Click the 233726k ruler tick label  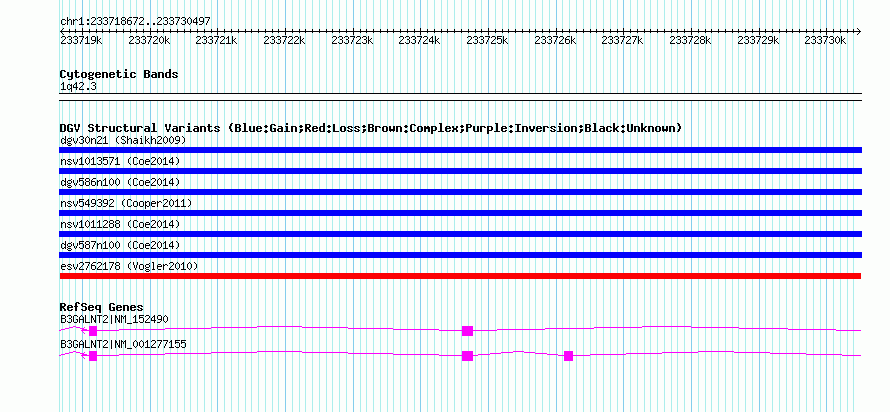pos(555,40)
